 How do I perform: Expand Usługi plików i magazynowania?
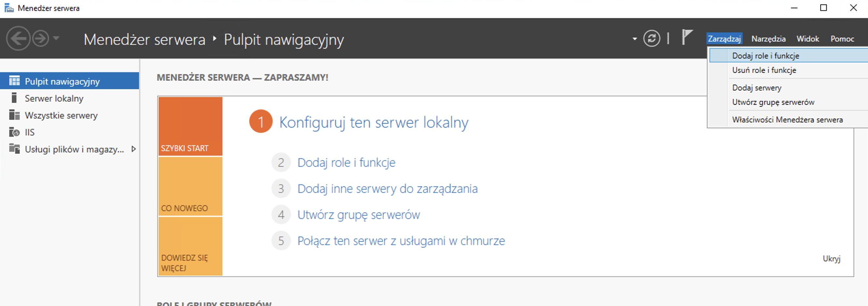[133, 149]
